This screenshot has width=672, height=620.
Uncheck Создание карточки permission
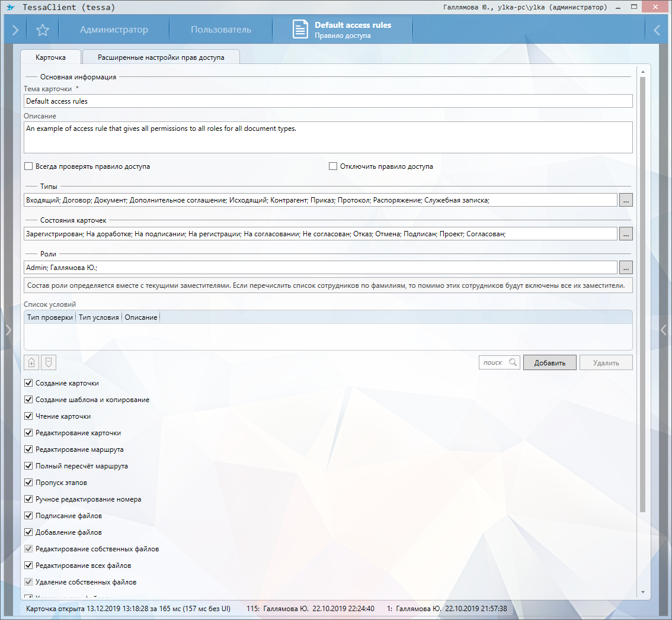click(x=28, y=383)
